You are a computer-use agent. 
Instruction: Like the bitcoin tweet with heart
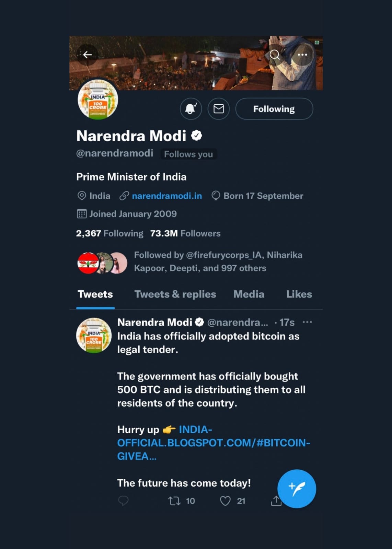pyautogui.click(x=225, y=501)
